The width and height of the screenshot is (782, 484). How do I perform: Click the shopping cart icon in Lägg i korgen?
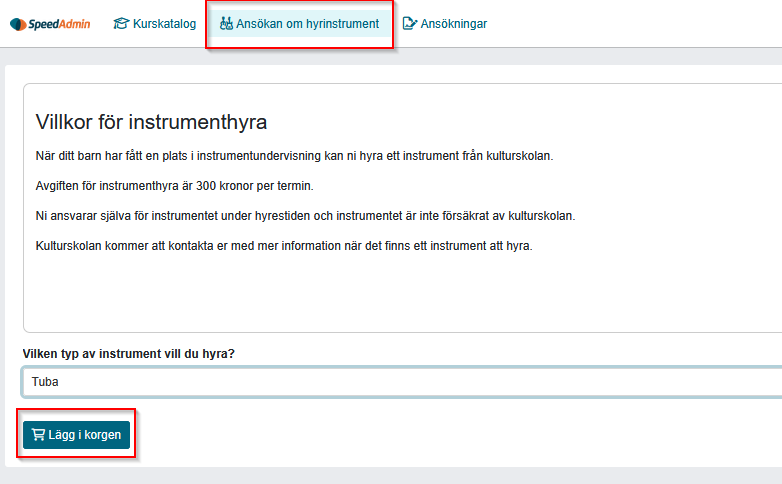[38, 435]
